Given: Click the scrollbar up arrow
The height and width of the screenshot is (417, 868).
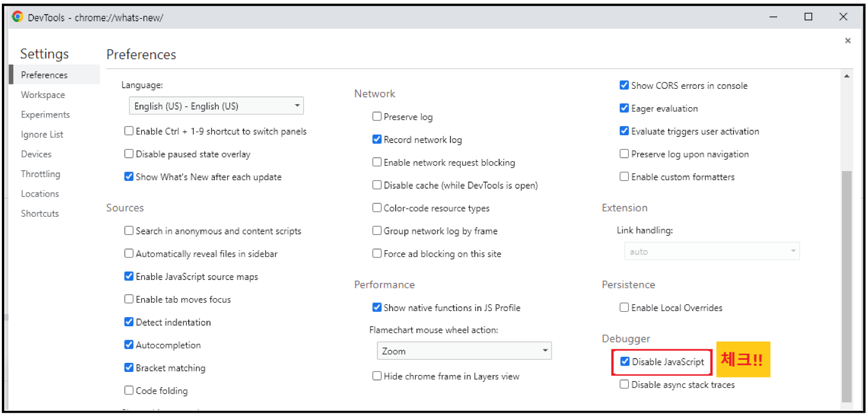Looking at the screenshot, I should click(x=847, y=76).
